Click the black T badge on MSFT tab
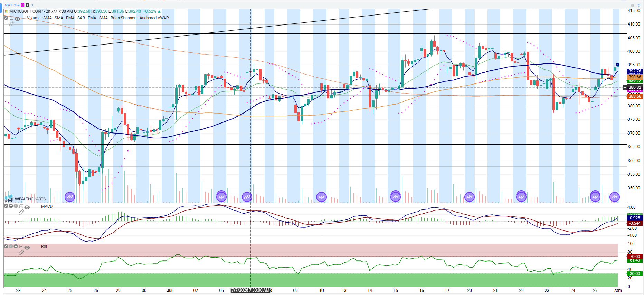 [x=28, y=5]
